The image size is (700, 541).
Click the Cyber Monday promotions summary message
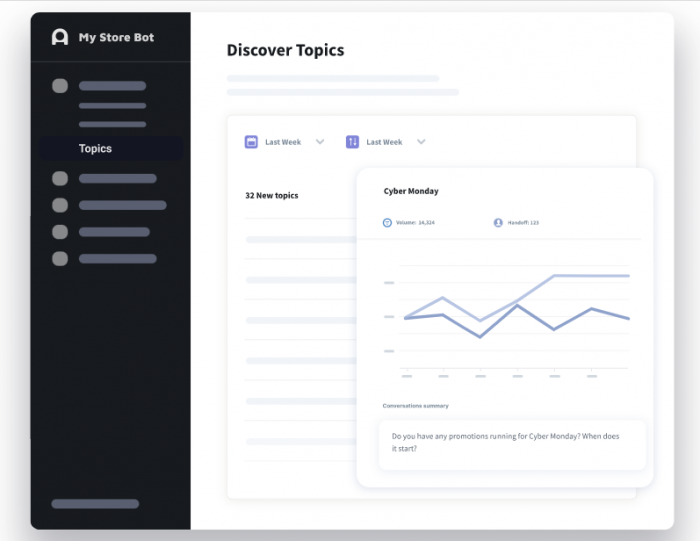click(x=512, y=445)
